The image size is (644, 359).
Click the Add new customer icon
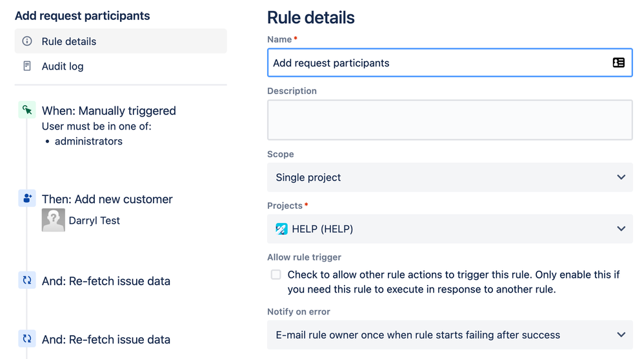27,199
